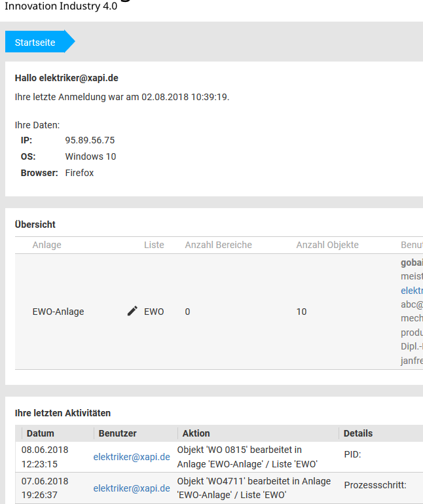Click the EWO-Anlage cell in Übersicht

tap(58, 312)
